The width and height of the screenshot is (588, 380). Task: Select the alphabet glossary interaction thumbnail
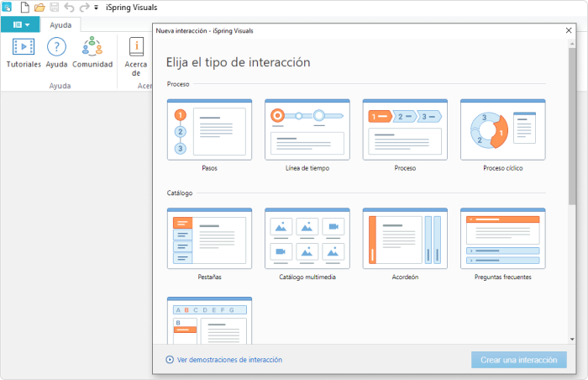coord(209,320)
